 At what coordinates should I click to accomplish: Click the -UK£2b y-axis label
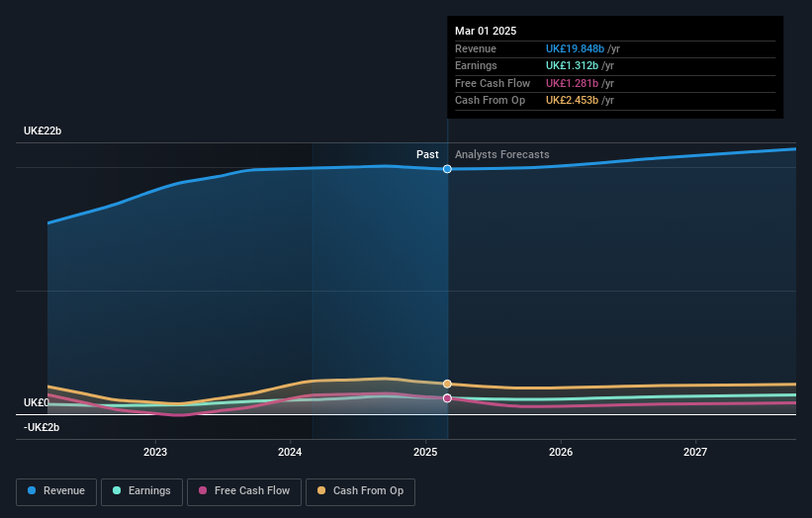[42, 427]
